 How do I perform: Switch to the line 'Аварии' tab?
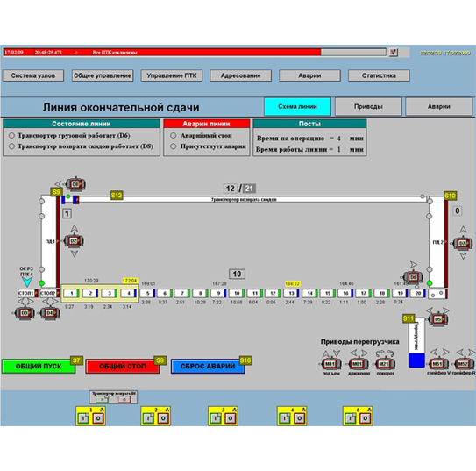tap(439, 107)
